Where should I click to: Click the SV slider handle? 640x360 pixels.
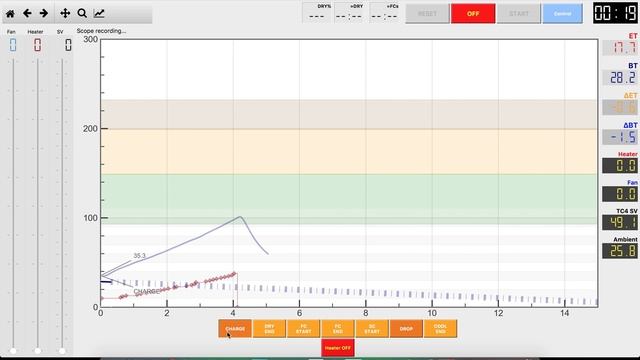point(62,351)
